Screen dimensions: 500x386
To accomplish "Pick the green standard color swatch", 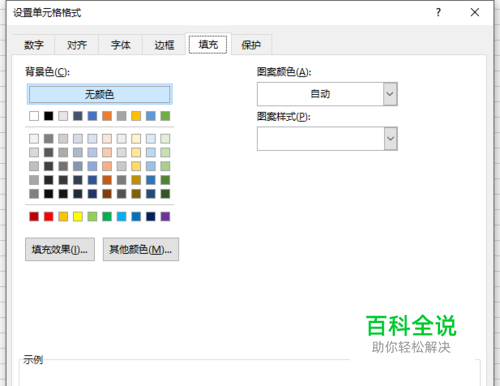I will [x=107, y=217].
